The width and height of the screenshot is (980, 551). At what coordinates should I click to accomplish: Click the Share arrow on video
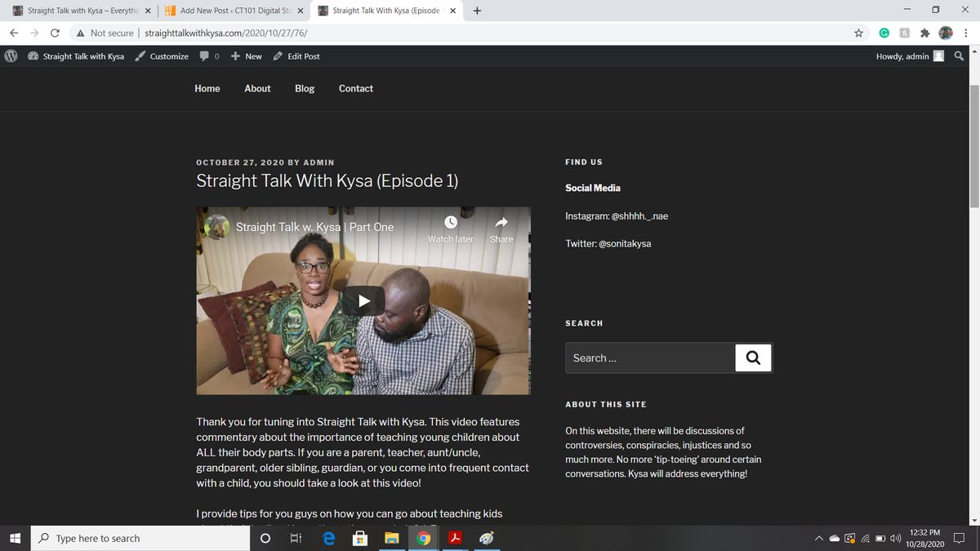pyautogui.click(x=501, y=223)
